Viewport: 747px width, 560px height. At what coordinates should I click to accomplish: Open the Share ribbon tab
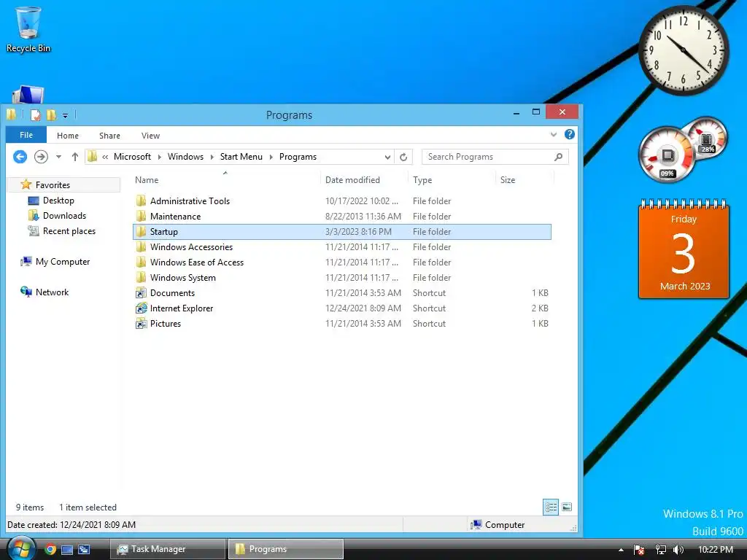109,136
